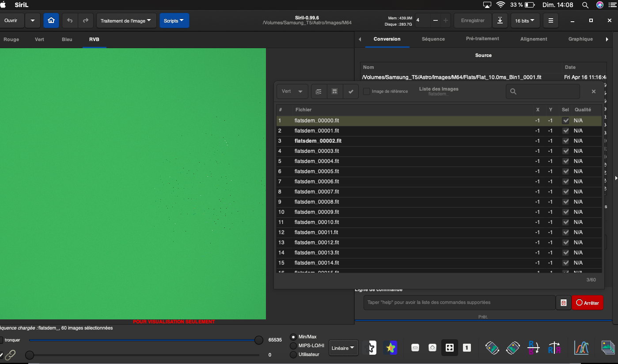This screenshot has width=618, height=364.
Task: Click the save-as download arrow icon
Action: click(500, 20)
